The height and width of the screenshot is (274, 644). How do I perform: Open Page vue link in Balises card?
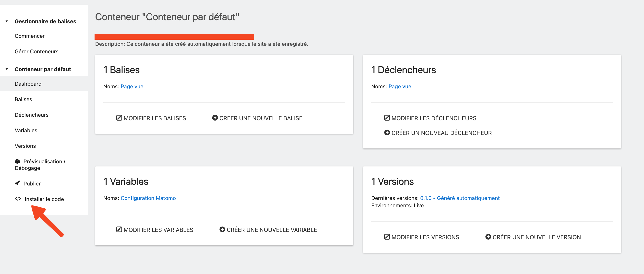pos(132,86)
